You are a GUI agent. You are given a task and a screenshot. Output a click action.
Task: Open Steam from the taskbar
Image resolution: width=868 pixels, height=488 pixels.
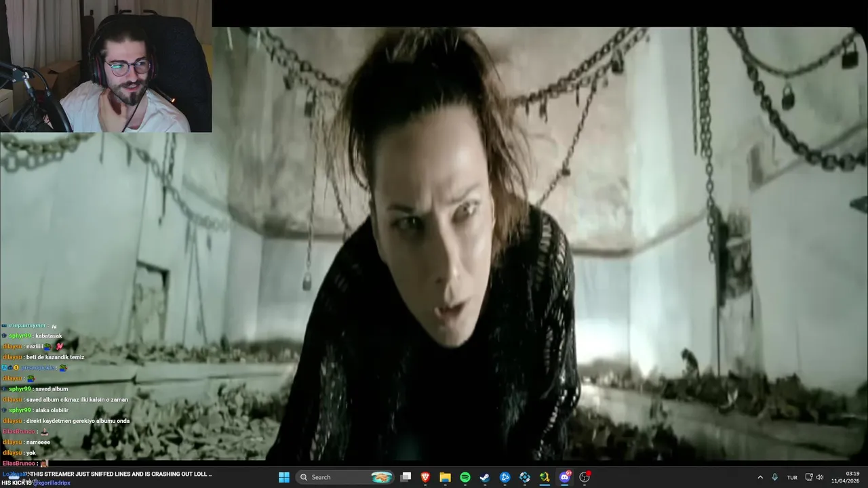tap(485, 477)
